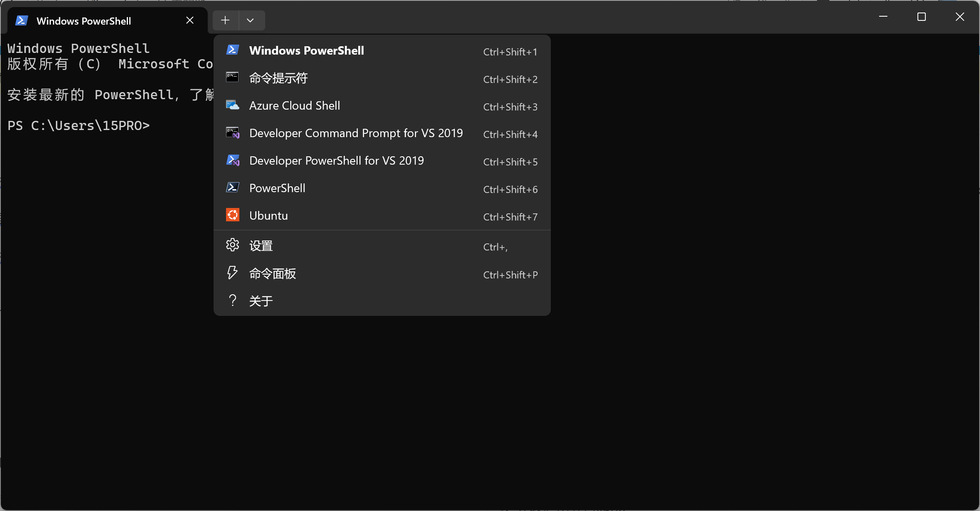980x511 pixels.
Task: Open the PowerShell menu entry
Action: pos(382,188)
